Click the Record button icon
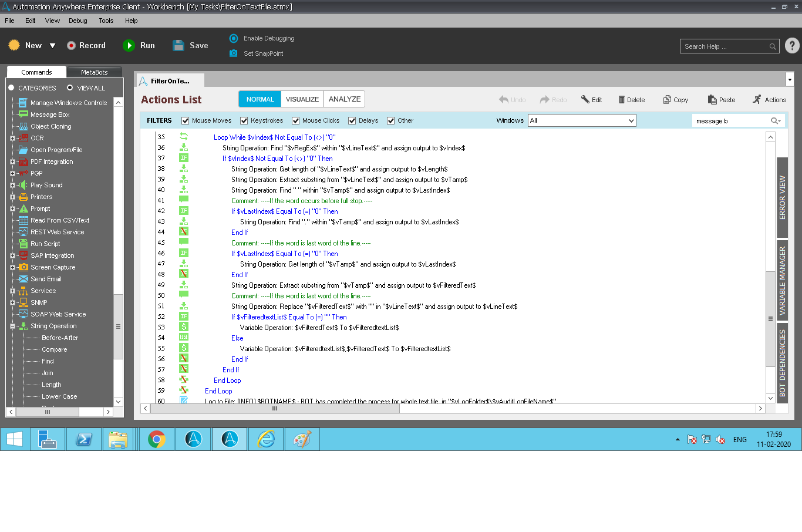The height and width of the screenshot is (532, 802). tap(71, 46)
